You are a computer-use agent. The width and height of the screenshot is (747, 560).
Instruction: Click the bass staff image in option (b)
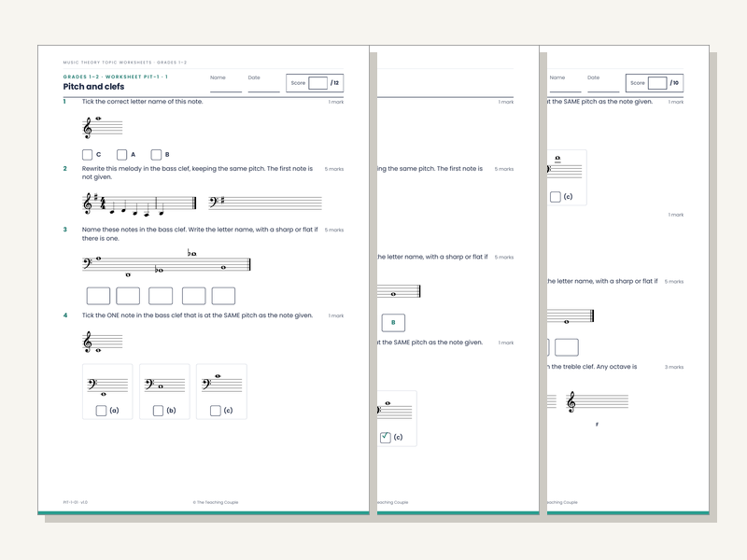coord(165,385)
